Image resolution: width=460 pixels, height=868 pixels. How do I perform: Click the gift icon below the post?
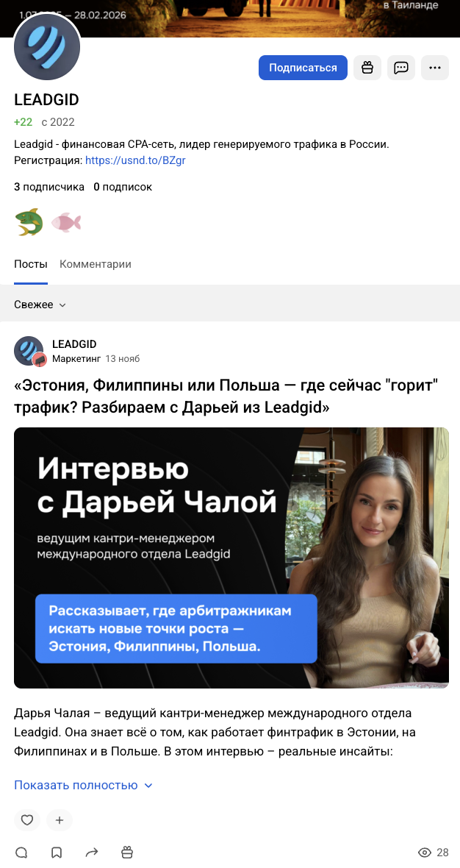click(127, 853)
